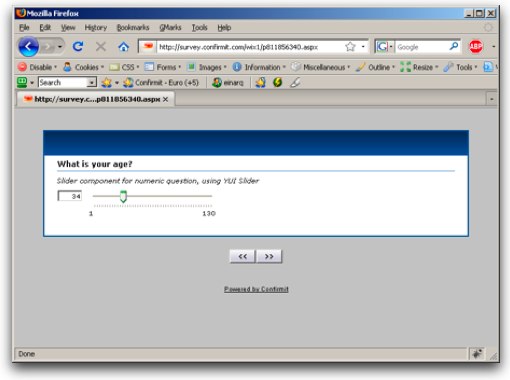Open the View menu
The image size is (510, 380).
coord(68,28)
